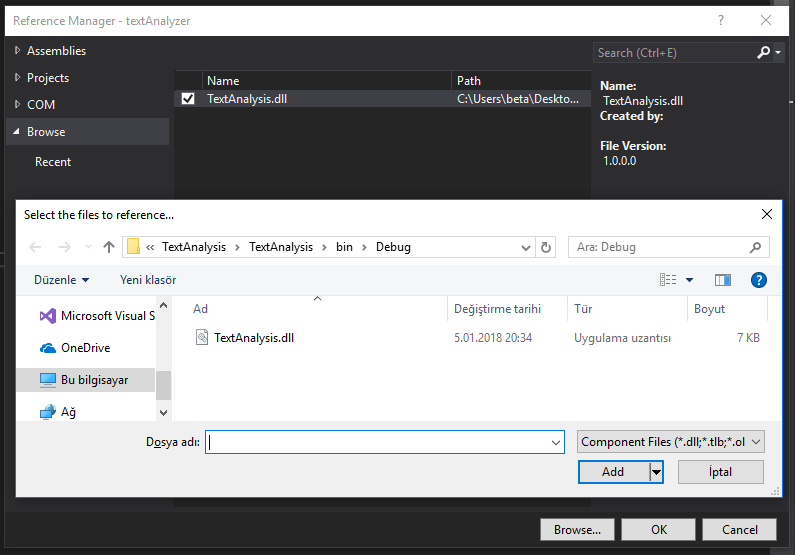Click the Browse... button
Viewport: 795px width, 555px height.
pyautogui.click(x=577, y=530)
